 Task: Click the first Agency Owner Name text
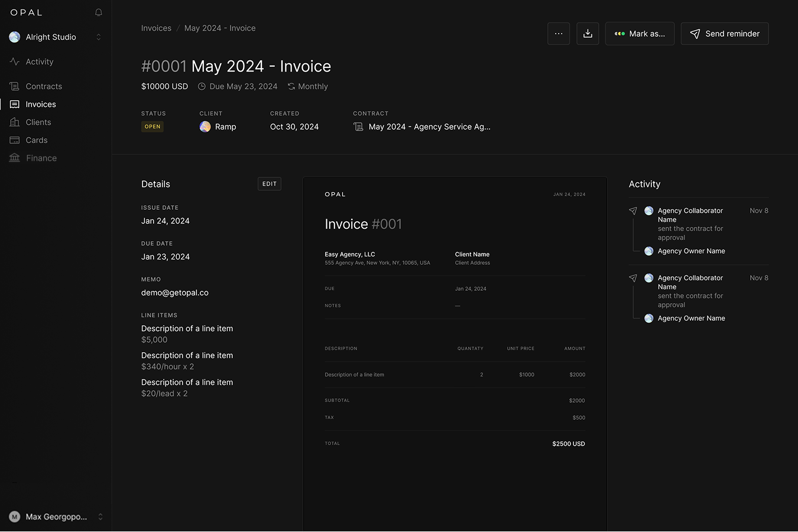[x=692, y=251]
